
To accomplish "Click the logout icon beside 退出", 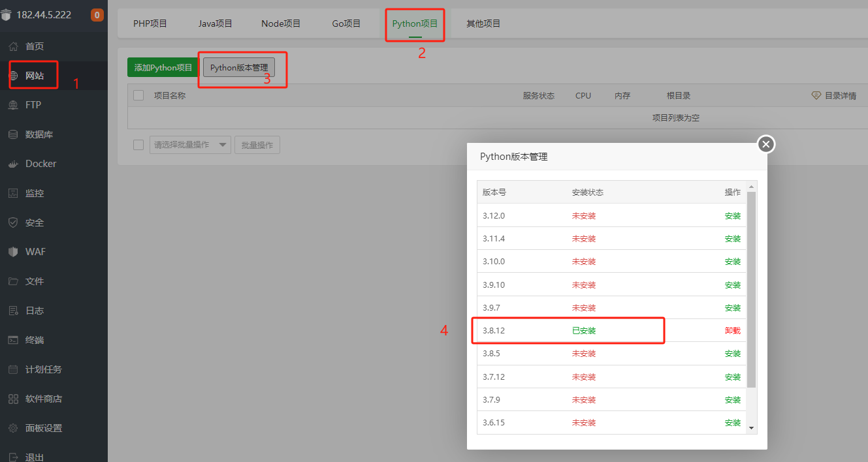I will click(13, 457).
